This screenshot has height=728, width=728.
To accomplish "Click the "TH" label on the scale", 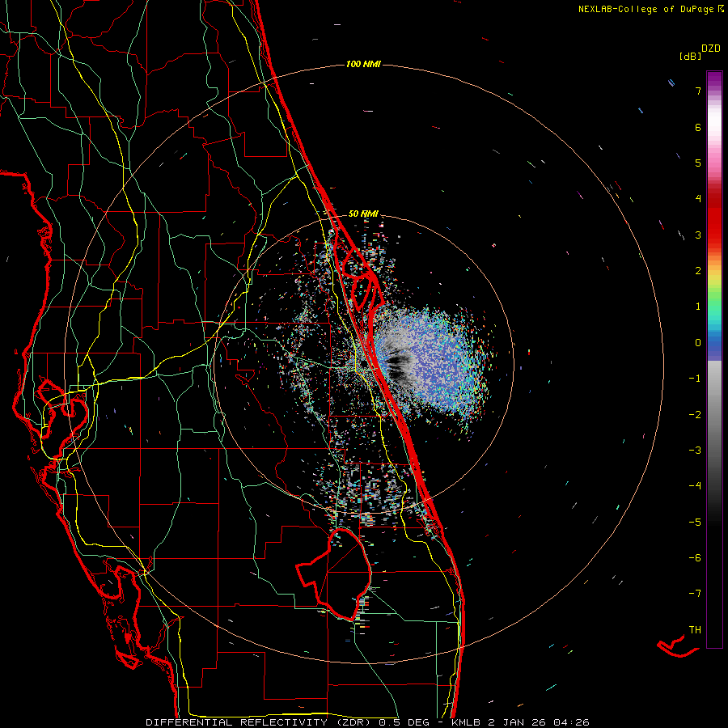I will tap(695, 630).
